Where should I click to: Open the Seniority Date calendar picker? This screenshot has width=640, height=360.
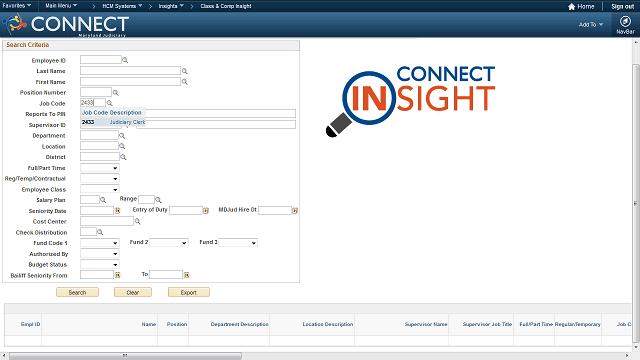pos(117,211)
